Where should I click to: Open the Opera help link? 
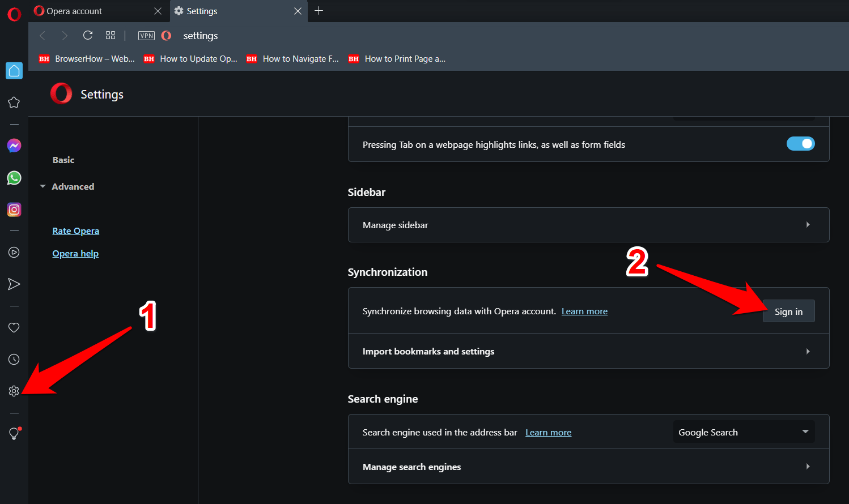tap(75, 254)
